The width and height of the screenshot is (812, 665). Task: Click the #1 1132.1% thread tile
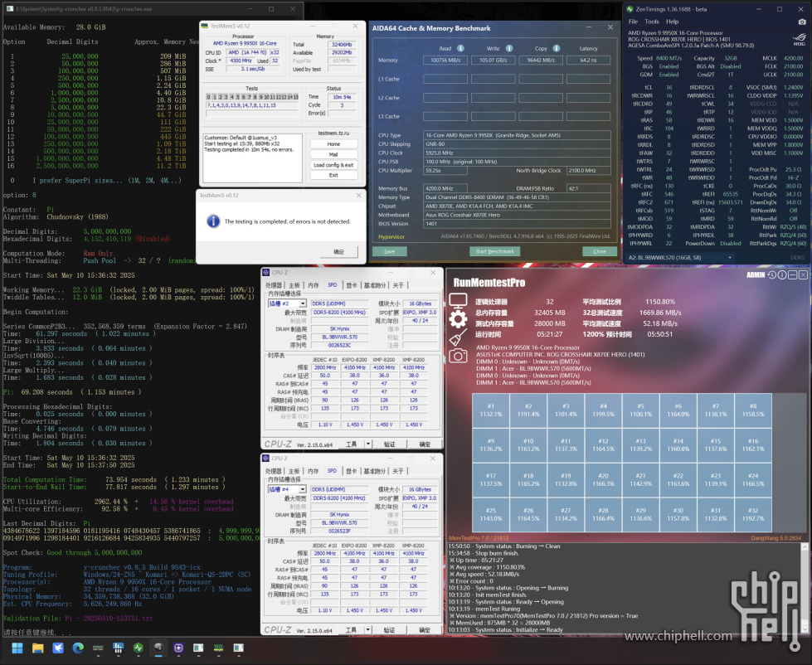pos(491,410)
